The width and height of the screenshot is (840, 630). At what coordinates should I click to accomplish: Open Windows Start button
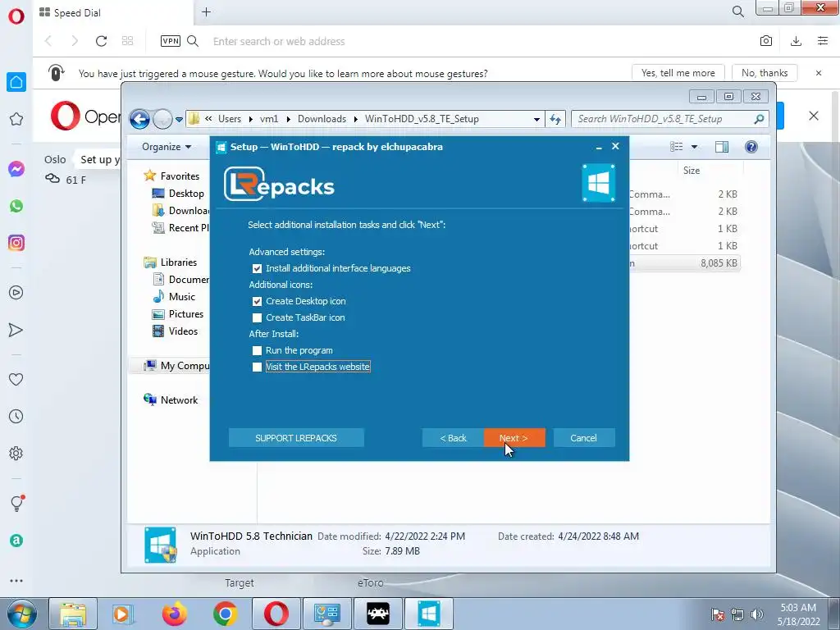21,614
